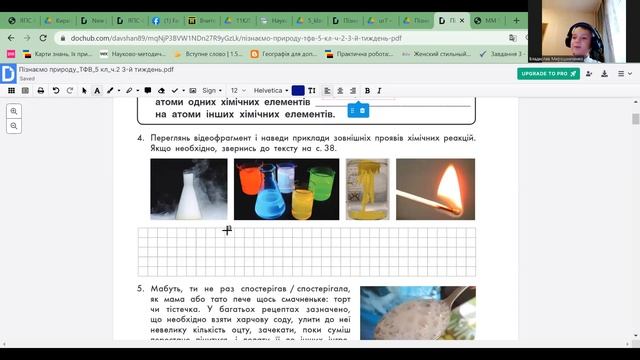Open the font size 12 dropdown
Screen dimensions: 640x360
click(238, 91)
